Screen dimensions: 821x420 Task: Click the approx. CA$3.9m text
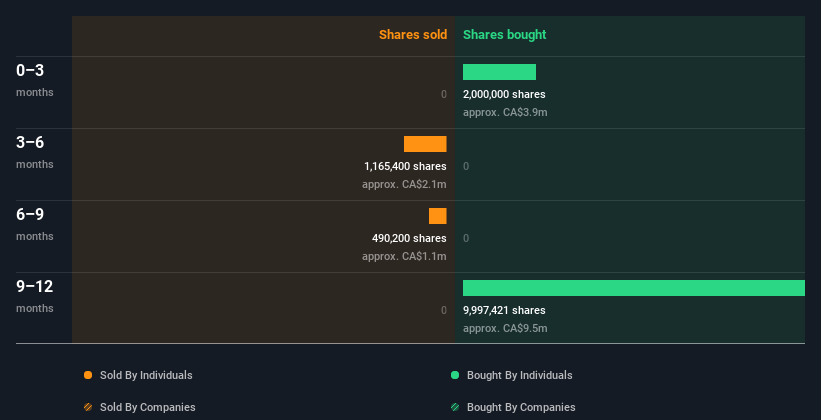pyautogui.click(x=505, y=112)
